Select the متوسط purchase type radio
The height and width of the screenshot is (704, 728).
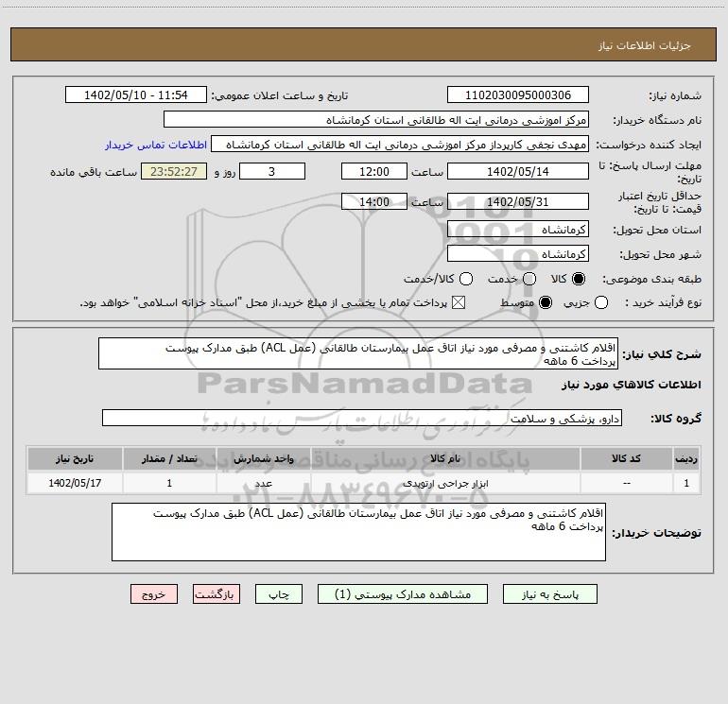click(x=546, y=302)
